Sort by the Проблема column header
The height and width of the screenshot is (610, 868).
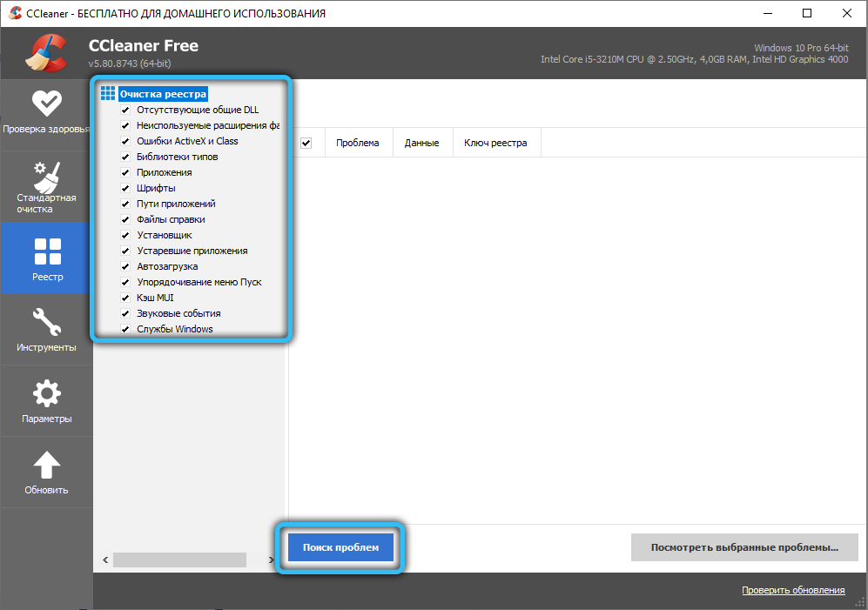tap(357, 144)
